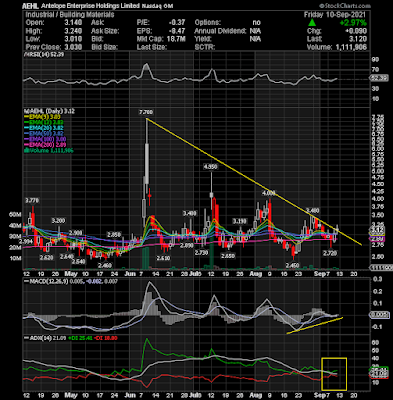Click the Prev Close value 3.030

pos(72,47)
